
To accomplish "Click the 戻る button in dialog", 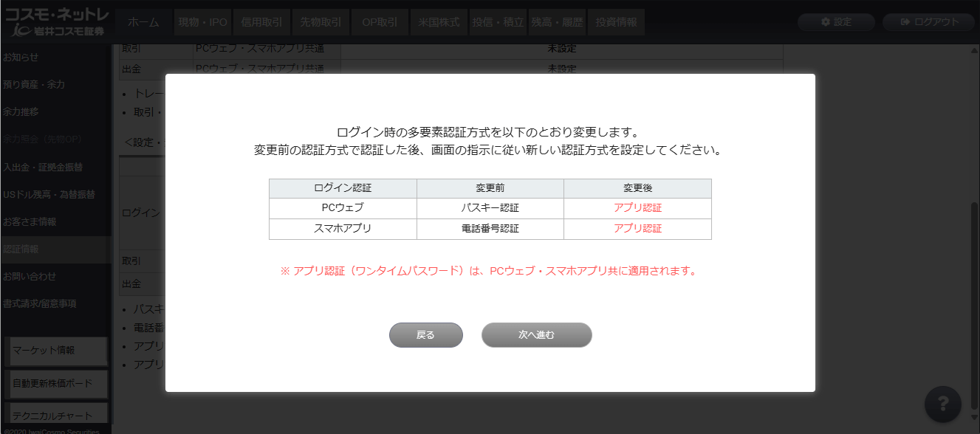I will coord(425,335).
